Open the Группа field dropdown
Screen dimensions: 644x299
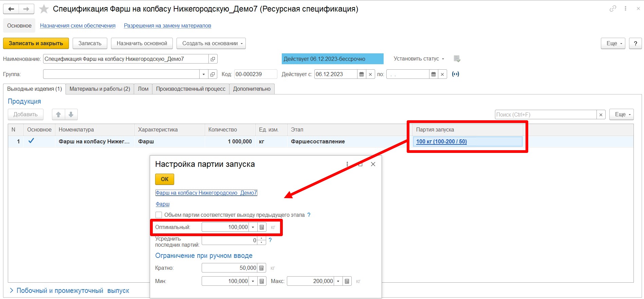click(x=203, y=74)
